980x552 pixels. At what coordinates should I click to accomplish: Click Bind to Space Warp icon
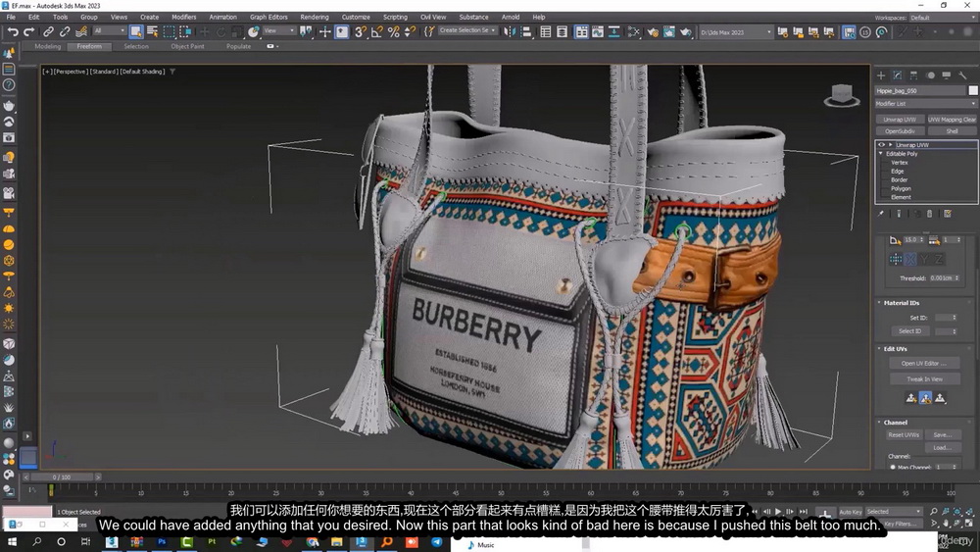click(x=81, y=31)
